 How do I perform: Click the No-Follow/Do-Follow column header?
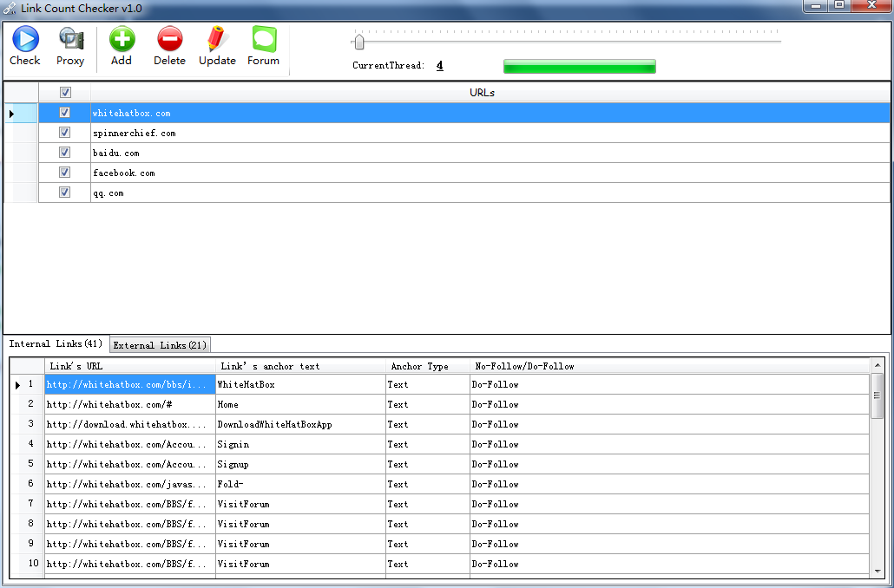[x=524, y=366]
